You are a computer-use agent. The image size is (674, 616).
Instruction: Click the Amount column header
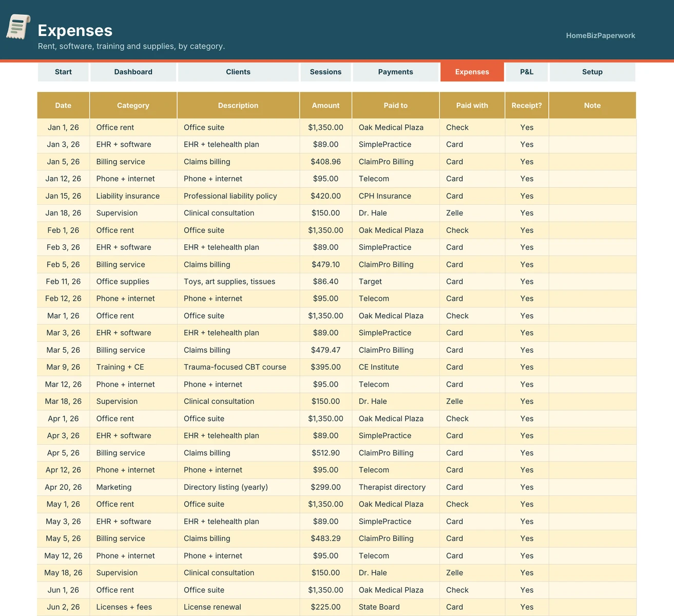(325, 105)
